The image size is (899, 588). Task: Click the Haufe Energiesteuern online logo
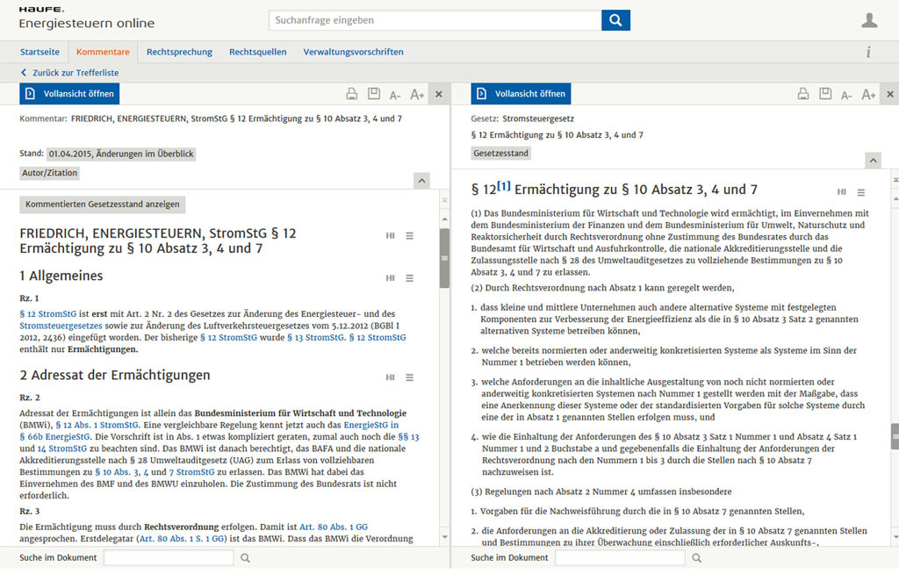87,18
